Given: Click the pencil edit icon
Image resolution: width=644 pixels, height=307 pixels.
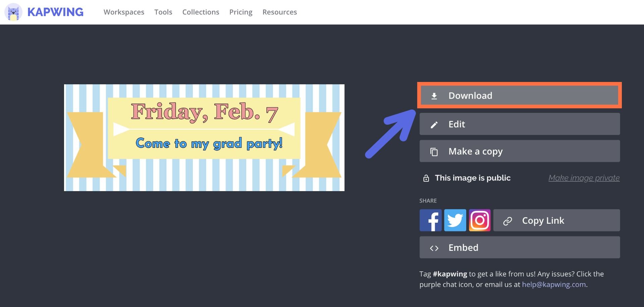Looking at the screenshot, I should click(x=434, y=125).
